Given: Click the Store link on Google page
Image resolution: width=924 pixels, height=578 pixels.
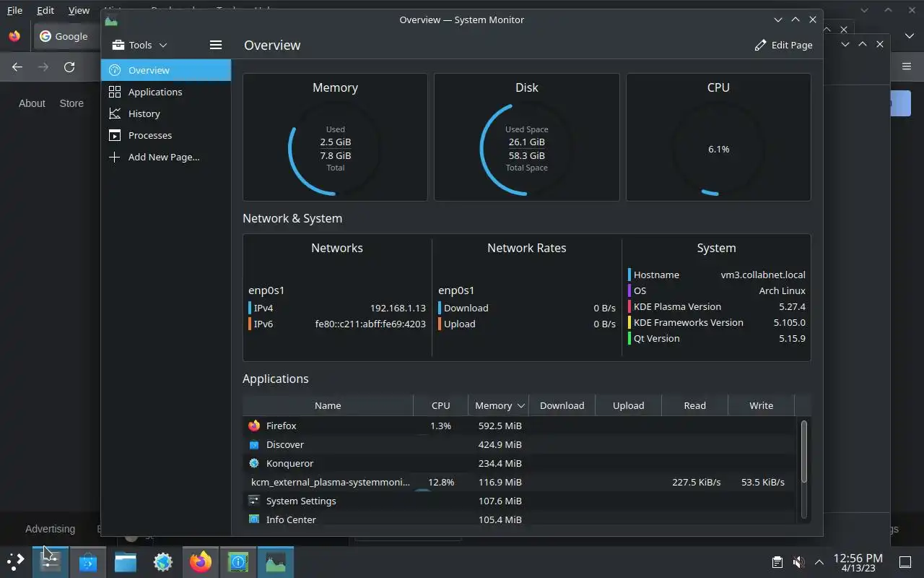Looking at the screenshot, I should (x=71, y=103).
